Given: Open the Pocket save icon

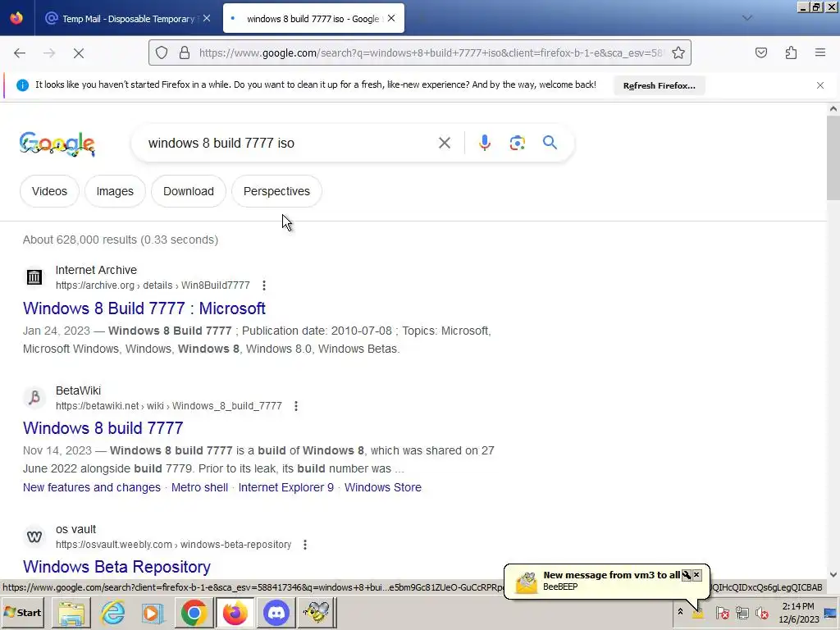Looking at the screenshot, I should click(x=761, y=52).
